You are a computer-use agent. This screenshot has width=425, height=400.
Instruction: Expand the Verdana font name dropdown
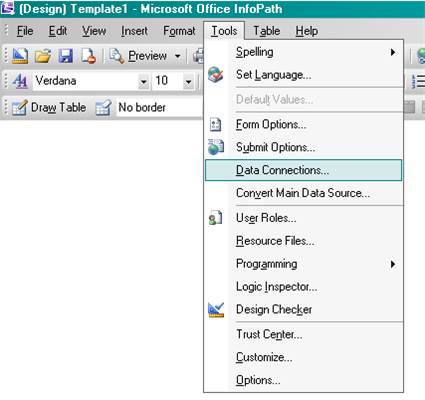(x=143, y=81)
